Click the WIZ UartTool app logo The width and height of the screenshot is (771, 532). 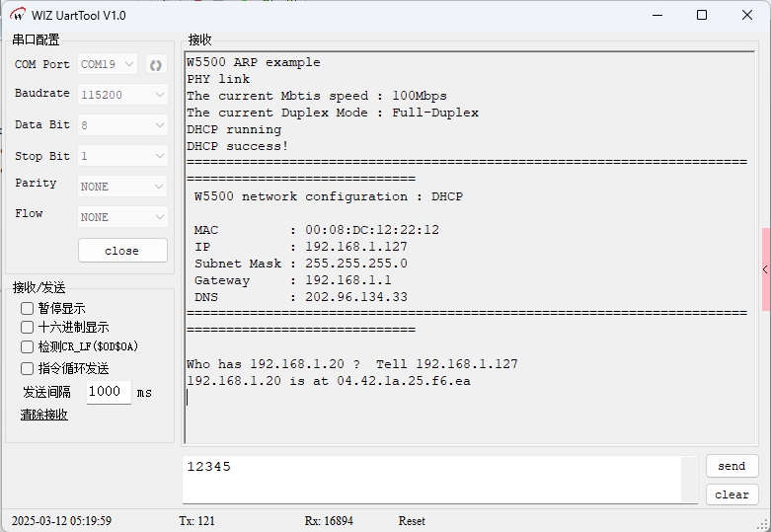pyautogui.click(x=18, y=15)
